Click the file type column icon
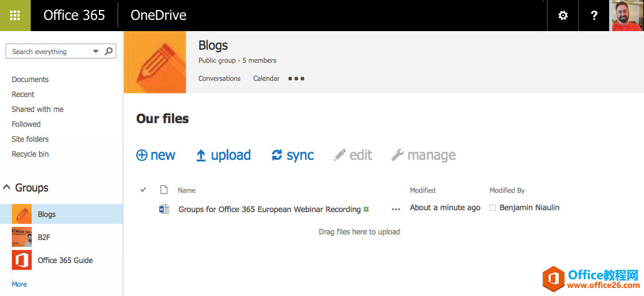 (164, 190)
